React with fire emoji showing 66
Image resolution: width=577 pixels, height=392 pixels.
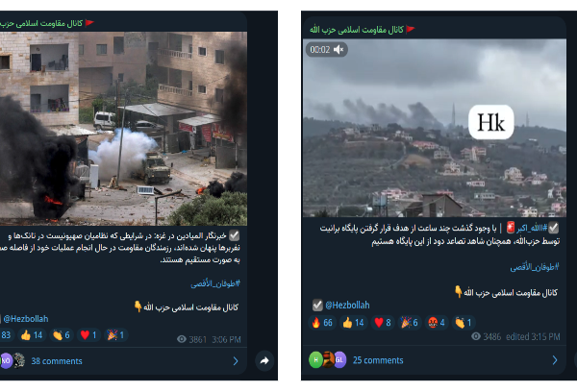pos(322,323)
